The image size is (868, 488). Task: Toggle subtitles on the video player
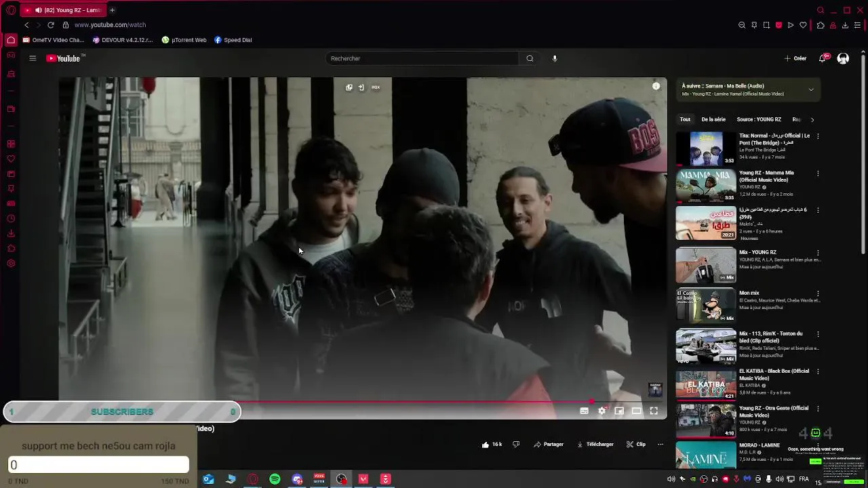(x=584, y=411)
